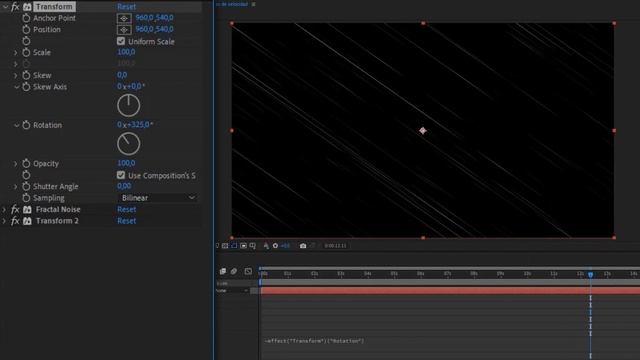
Task: Click the chain-link icon in timeline header
Action: [x=234, y=271]
